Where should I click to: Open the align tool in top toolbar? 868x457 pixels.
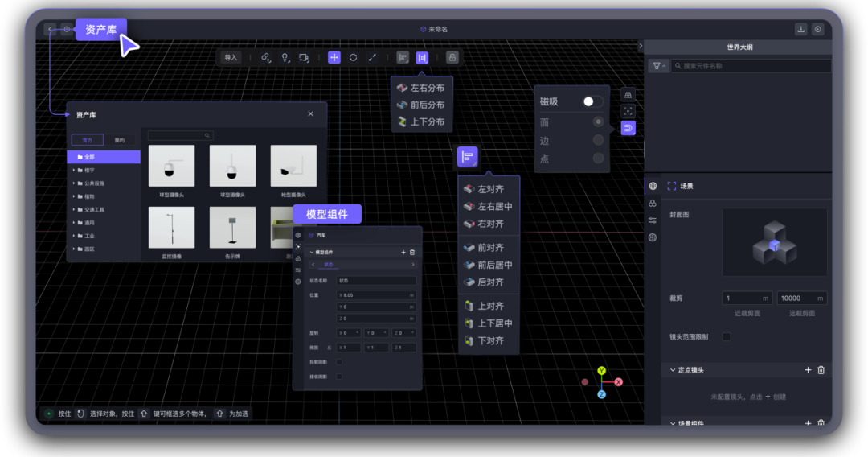tap(403, 58)
